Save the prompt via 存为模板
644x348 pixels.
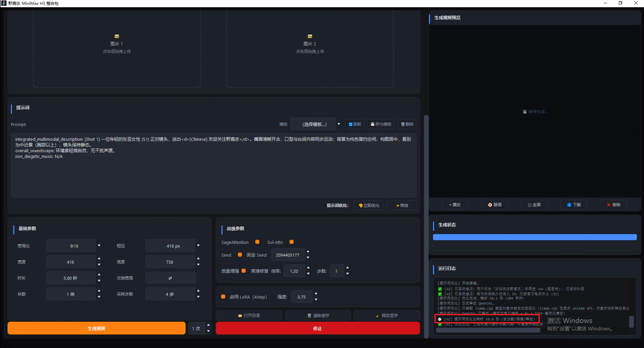click(x=381, y=124)
